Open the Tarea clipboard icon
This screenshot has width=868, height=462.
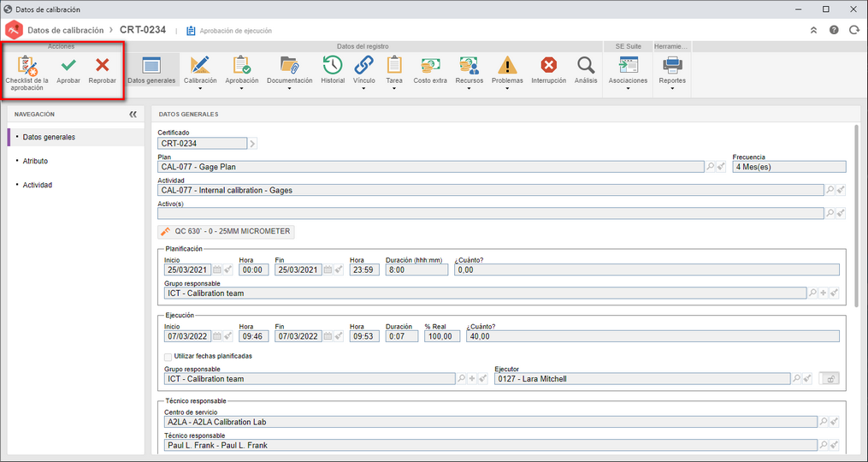[x=394, y=65]
